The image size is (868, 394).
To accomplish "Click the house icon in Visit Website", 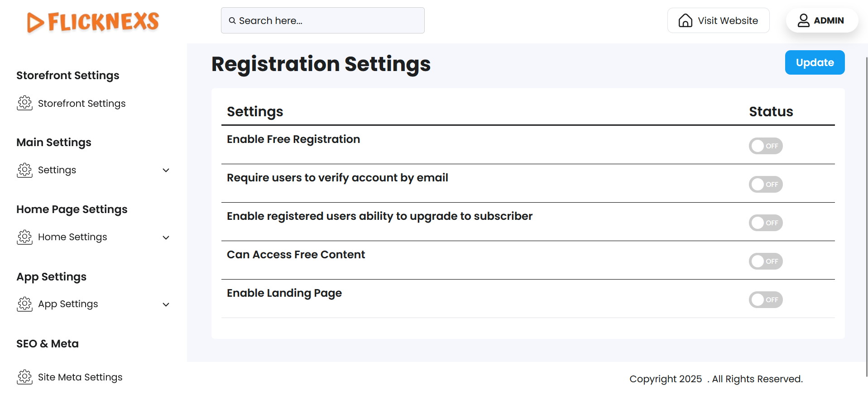I will [685, 20].
